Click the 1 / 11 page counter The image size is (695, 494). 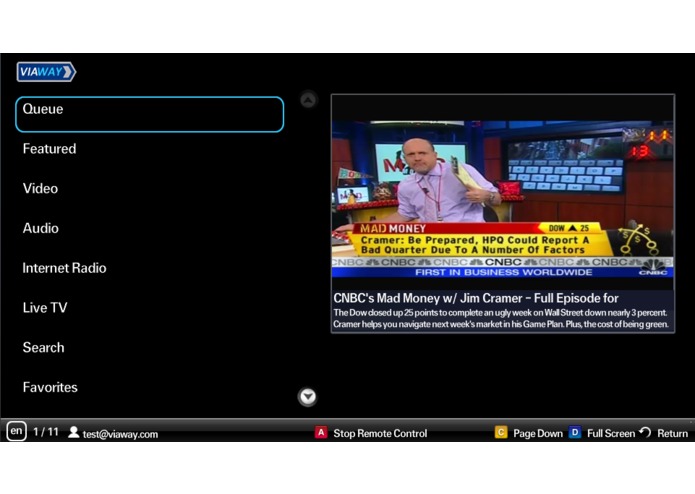click(x=46, y=432)
